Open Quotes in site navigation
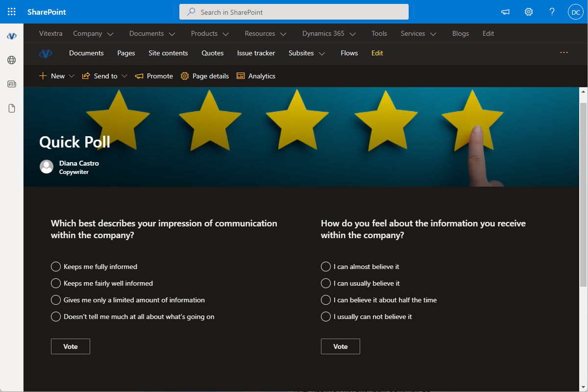 point(213,53)
